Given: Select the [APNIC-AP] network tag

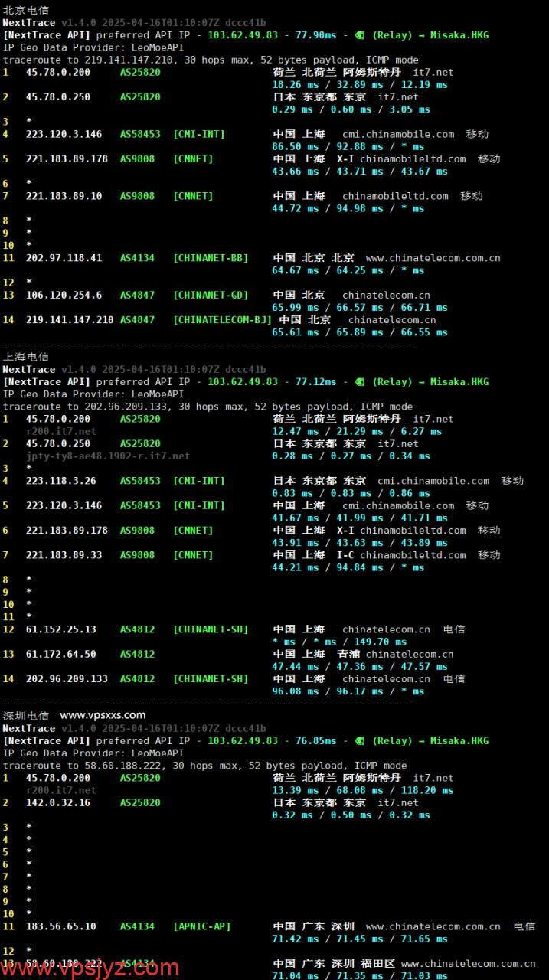Looking at the screenshot, I should (x=201, y=926).
